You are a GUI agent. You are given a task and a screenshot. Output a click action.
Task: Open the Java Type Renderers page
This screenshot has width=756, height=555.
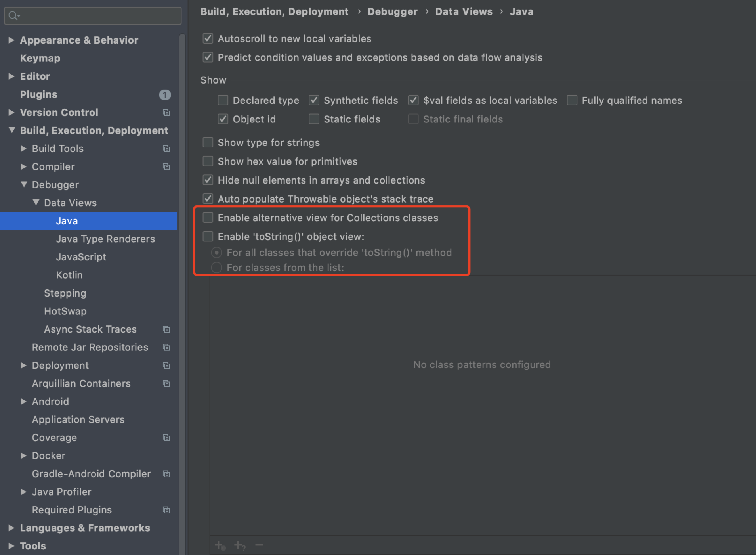105,239
